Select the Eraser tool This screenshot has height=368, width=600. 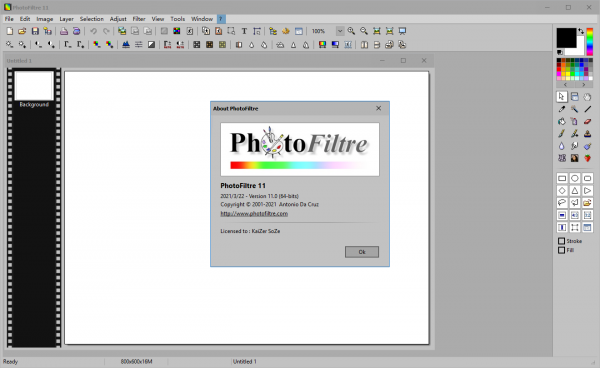(x=587, y=122)
